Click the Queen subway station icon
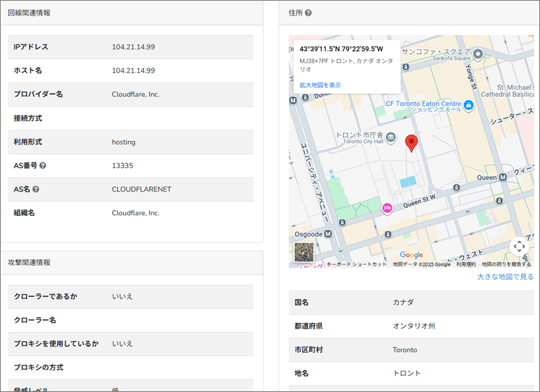 [502, 177]
